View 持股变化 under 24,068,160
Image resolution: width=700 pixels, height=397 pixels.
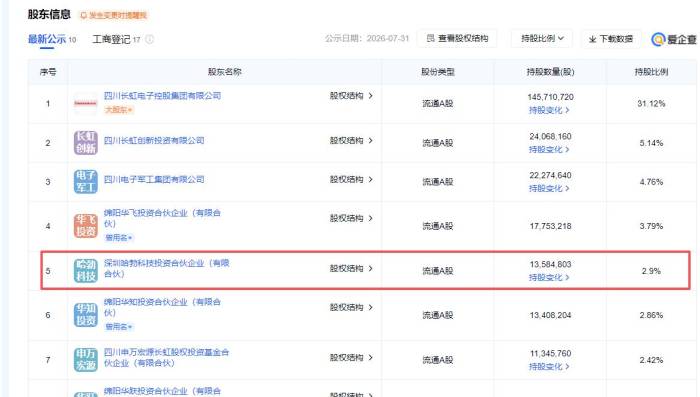tap(549, 149)
